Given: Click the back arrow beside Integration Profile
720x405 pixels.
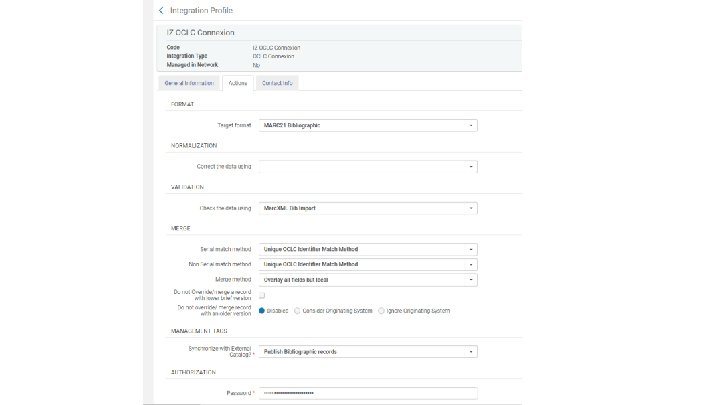Looking at the screenshot, I should pos(161,10).
